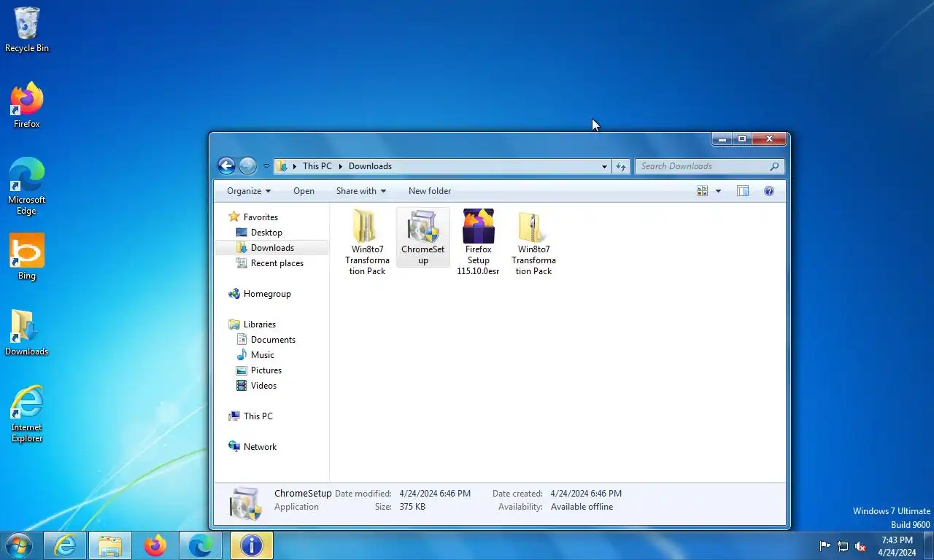Screen dimensions: 934x560
Task: Select the zipped Win8to7 Transformation Pack archive
Action: [x=534, y=242]
